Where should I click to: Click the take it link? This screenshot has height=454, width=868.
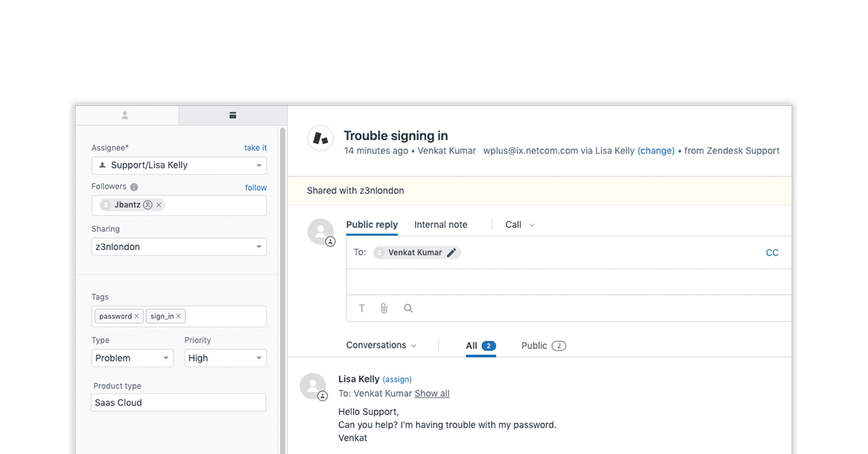pos(255,148)
